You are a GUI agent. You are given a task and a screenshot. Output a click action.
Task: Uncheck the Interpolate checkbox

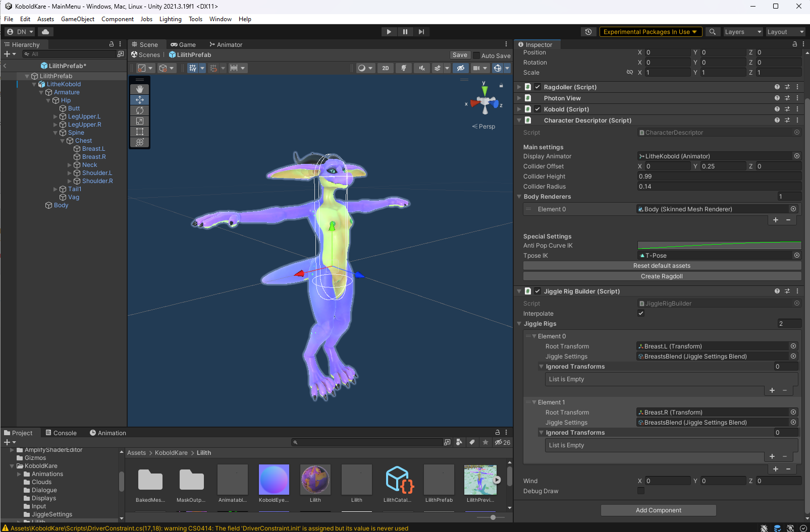click(x=641, y=314)
